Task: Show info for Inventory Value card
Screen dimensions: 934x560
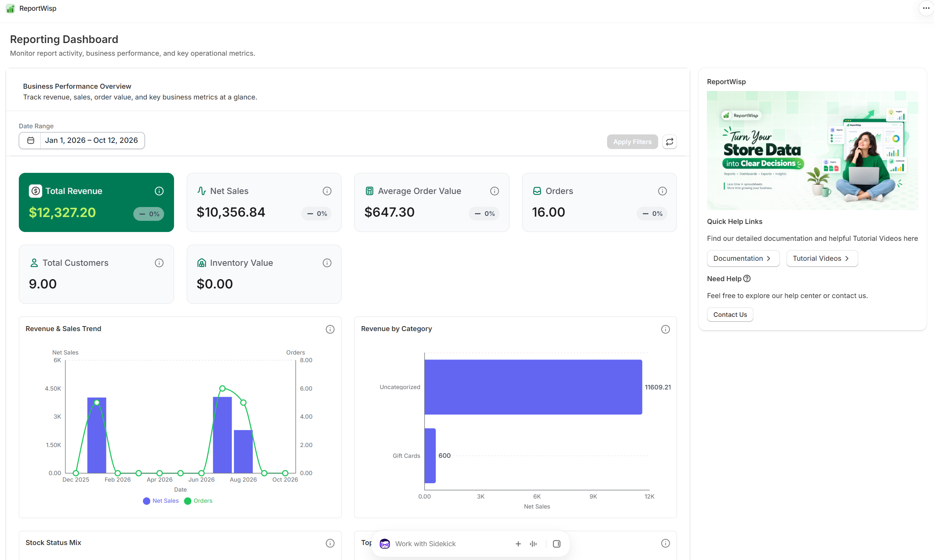Action: point(327,263)
